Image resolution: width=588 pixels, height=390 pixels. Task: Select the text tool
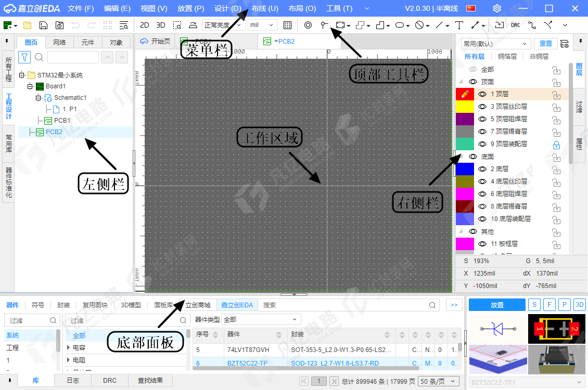pos(459,25)
